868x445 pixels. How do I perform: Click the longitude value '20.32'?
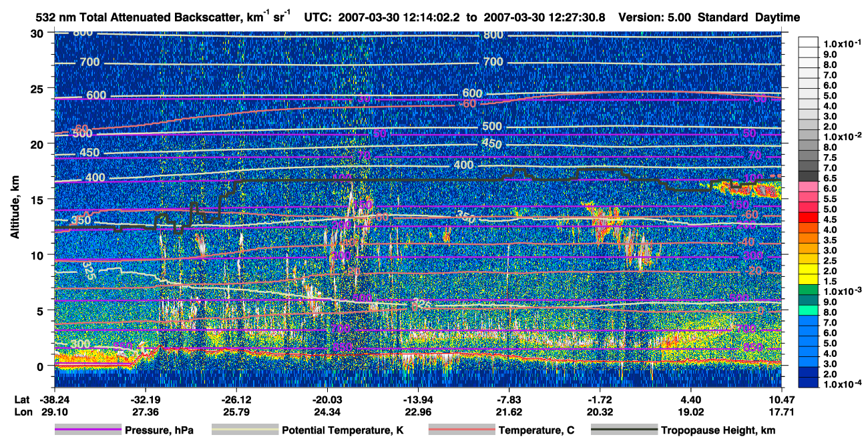(x=600, y=412)
